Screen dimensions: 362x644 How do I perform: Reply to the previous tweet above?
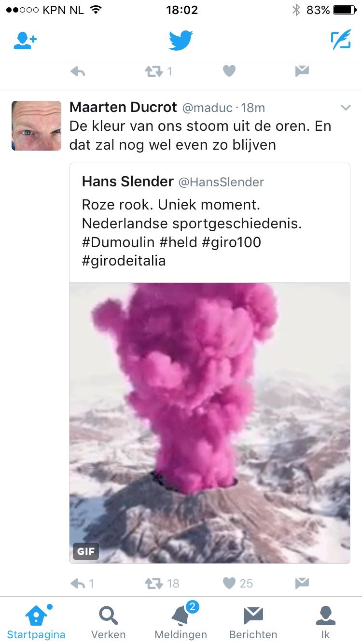78,71
